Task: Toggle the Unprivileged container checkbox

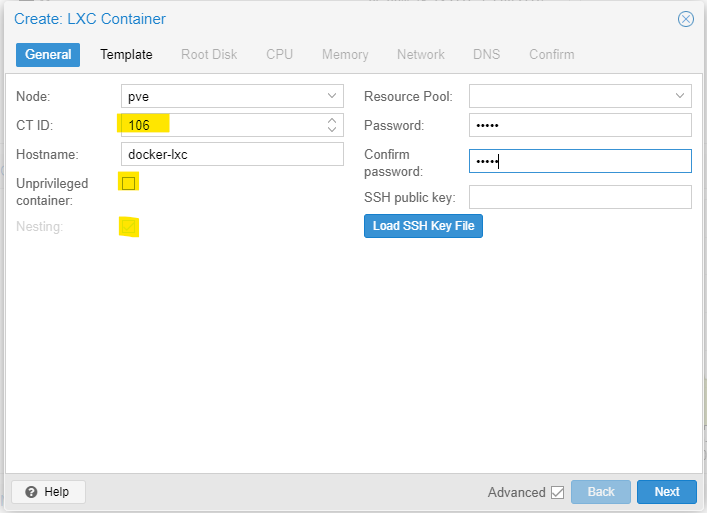Action: [128, 183]
